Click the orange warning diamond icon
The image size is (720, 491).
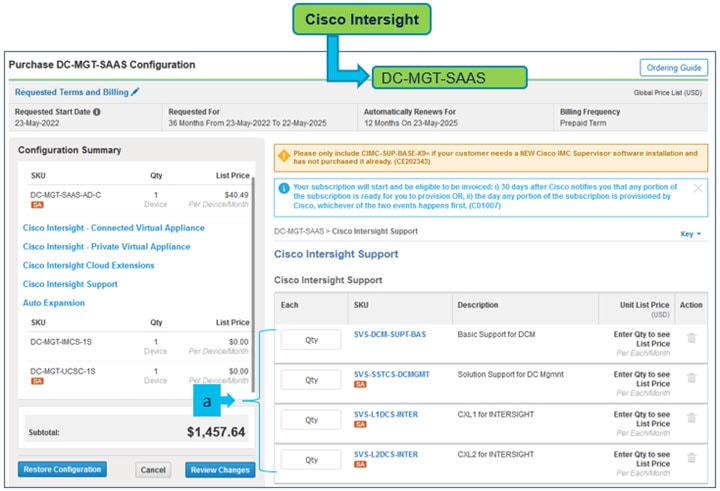click(x=284, y=156)
